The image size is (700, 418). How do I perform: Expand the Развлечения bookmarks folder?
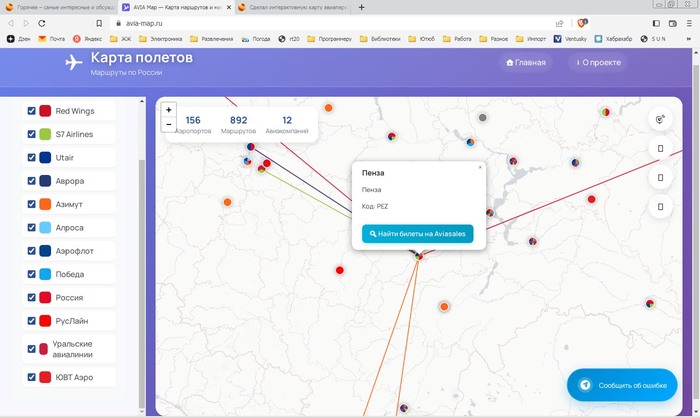click(x=212, y=39)
